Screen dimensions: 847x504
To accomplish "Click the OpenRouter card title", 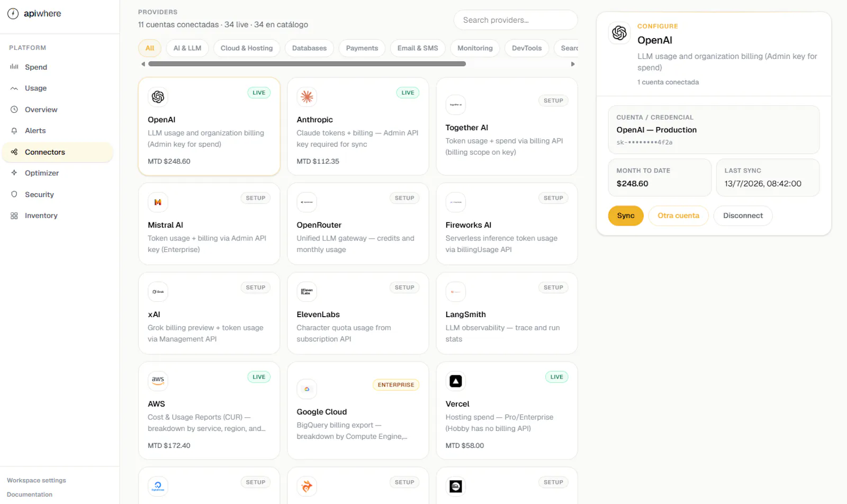I will pos(319,225).
